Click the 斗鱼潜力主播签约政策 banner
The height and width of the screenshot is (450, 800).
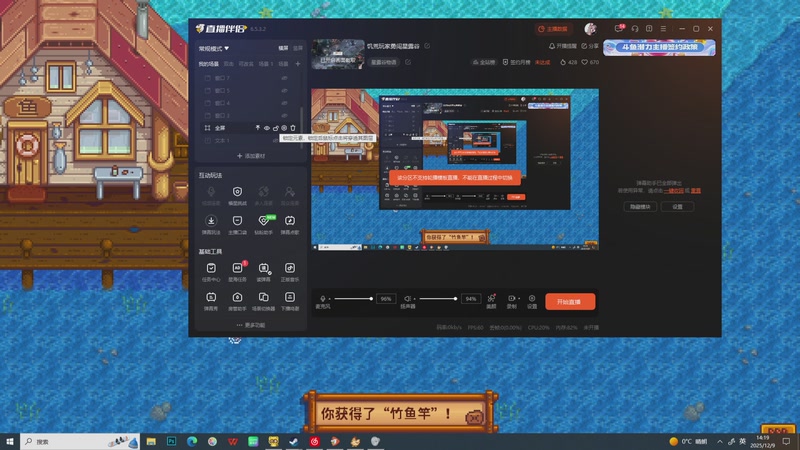[659, 47]
